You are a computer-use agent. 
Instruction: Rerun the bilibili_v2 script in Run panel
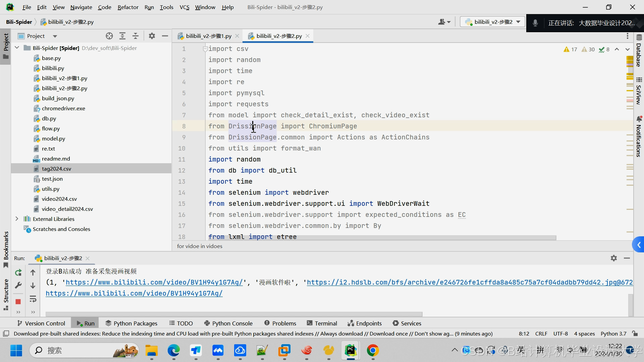pyautogui.click(x=18, y=273)
